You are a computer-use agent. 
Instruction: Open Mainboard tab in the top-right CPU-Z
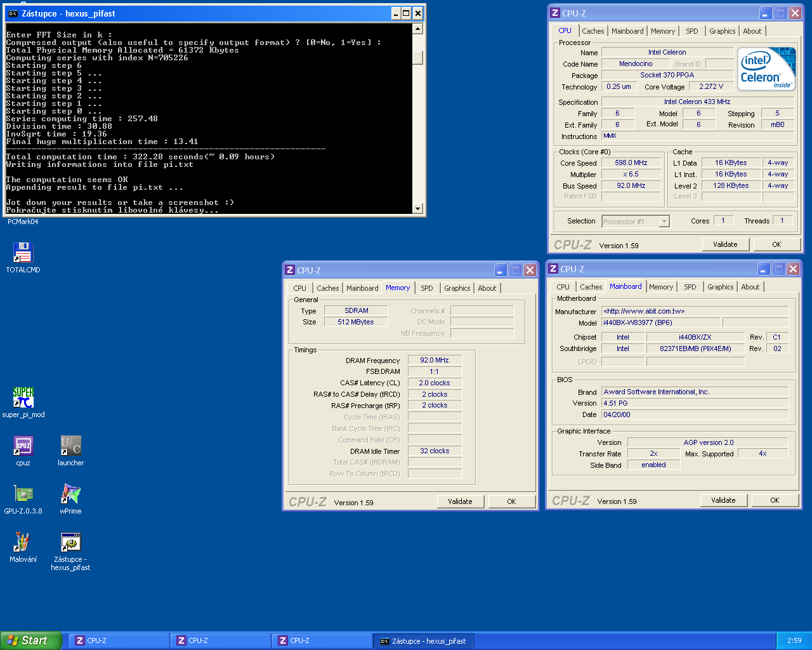tap(627, 31)
